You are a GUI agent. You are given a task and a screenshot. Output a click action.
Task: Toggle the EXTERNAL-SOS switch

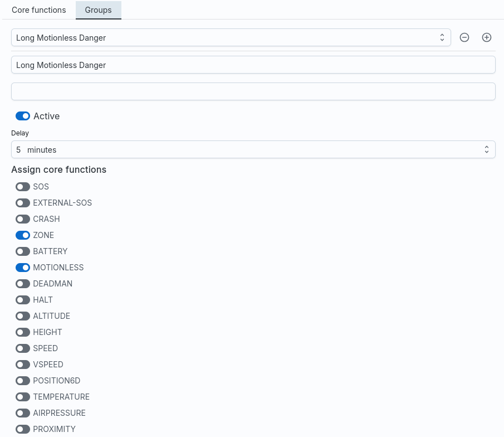pyautogui.click(x=23, y=203)
